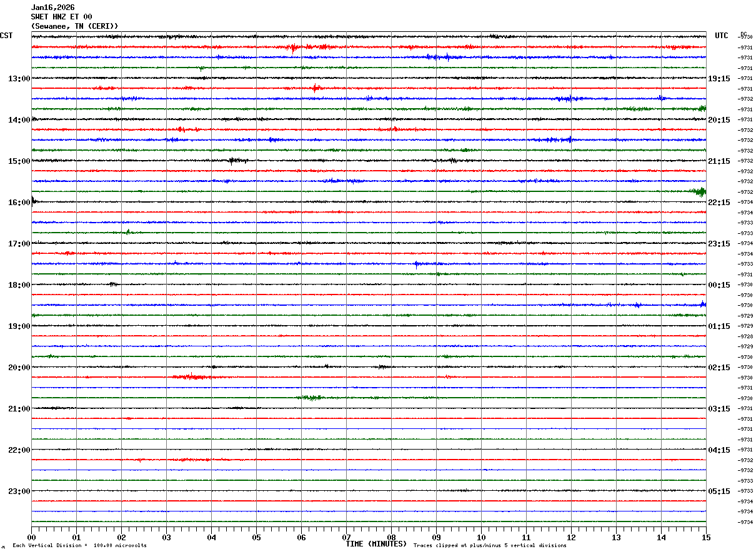756x554 pixels.
Task: Click minute 07 on the time axis
Action: 346,537
